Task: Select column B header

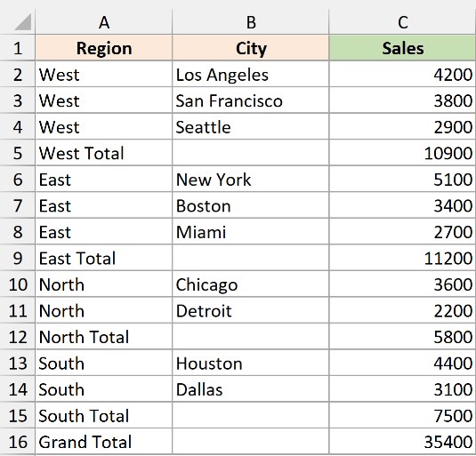Action: (251, 22)
